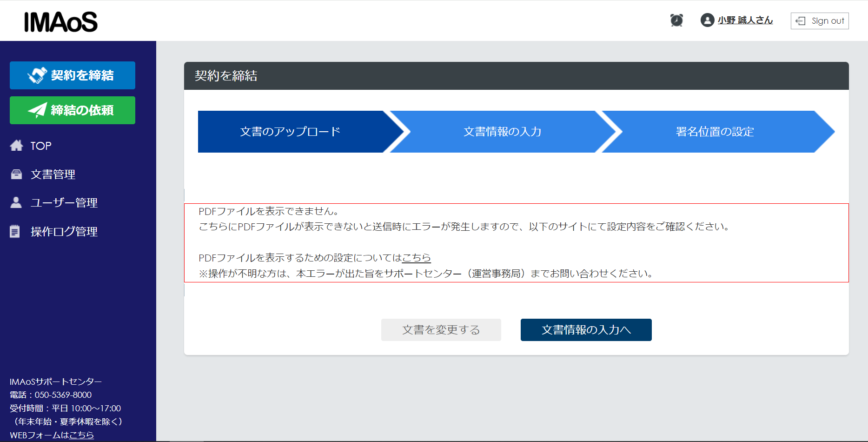Select the ユーザー管理 sidebar entry

64,203
